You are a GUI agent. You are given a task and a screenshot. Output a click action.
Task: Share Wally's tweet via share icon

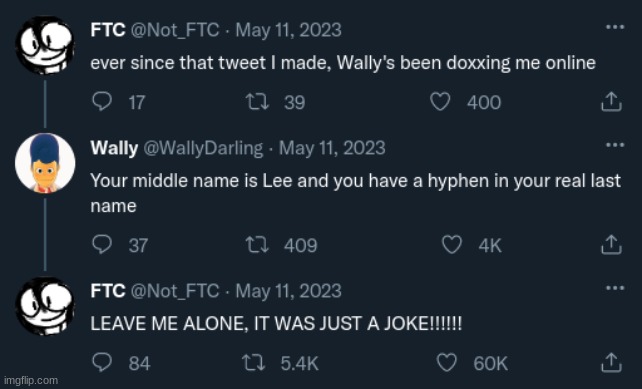611,244
